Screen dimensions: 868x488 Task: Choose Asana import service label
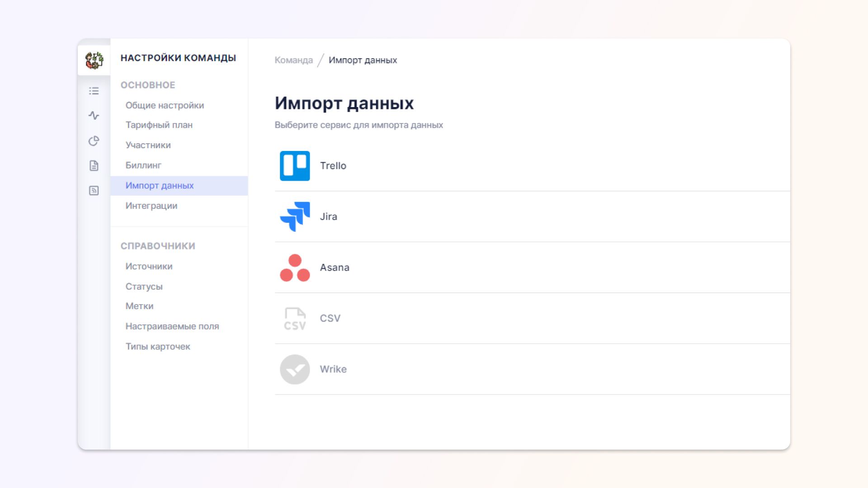pos(335,267)
